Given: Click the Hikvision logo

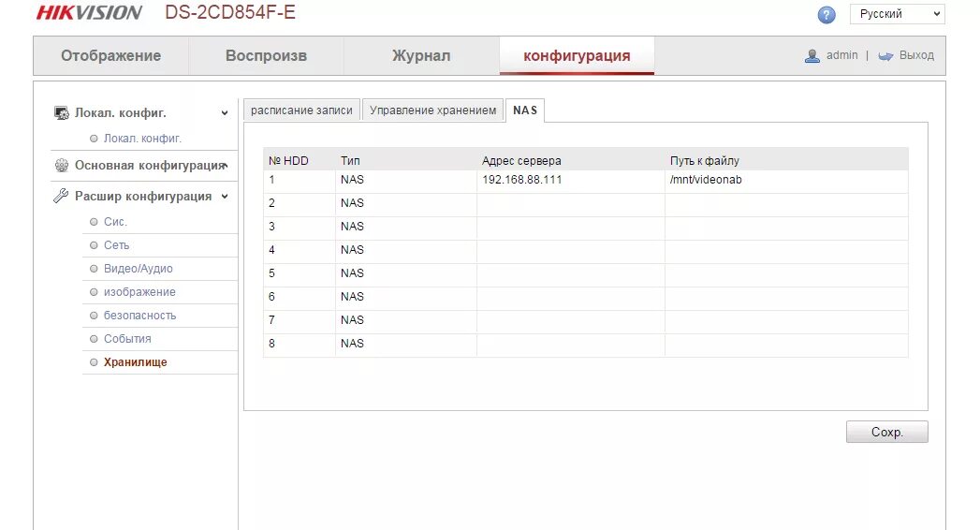Looking at the screenshot, I should [89, 12].
